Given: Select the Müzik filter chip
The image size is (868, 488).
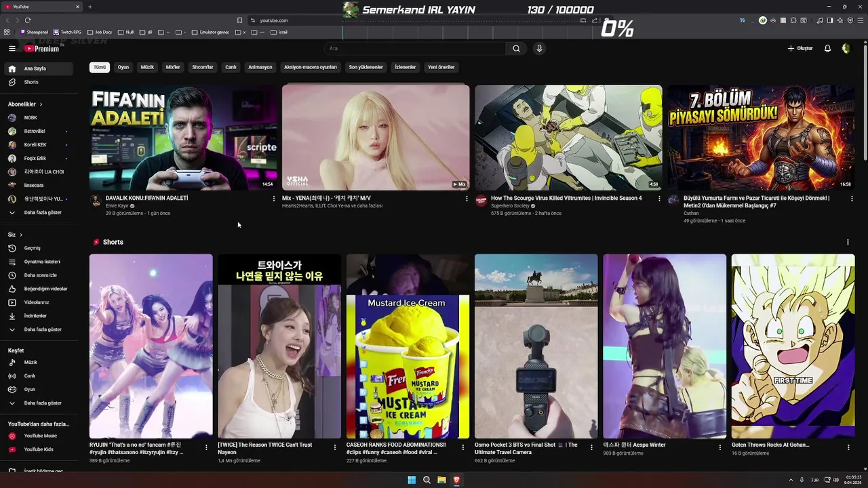Looking at the screenshot, I should coord(147,67).
